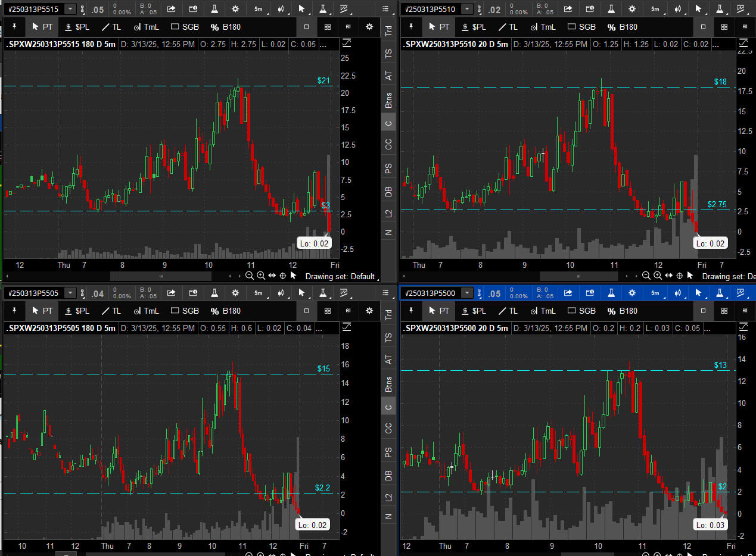Select the TL trendline tool in the P5500 chart
Image resolution: width=756 pixels, height=556 pixels.
pyautogui.click(x=508, y=311)
